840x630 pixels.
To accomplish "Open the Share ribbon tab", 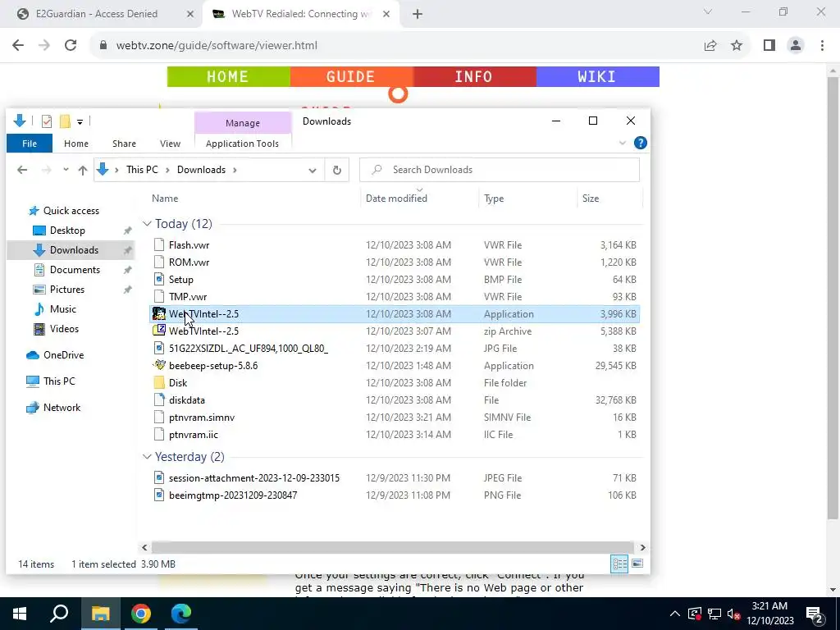I will [x=125, y=144].
